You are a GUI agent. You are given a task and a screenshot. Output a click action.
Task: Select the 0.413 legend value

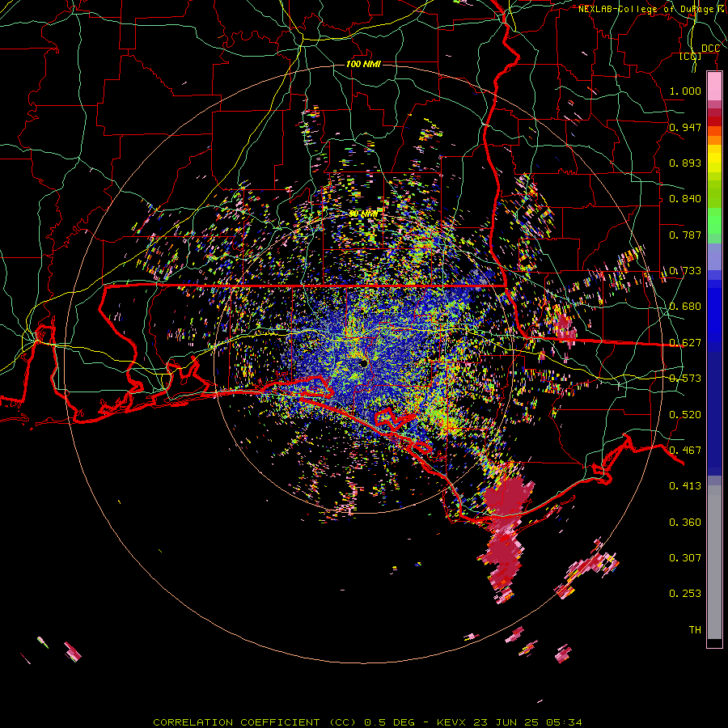[685, 486]
